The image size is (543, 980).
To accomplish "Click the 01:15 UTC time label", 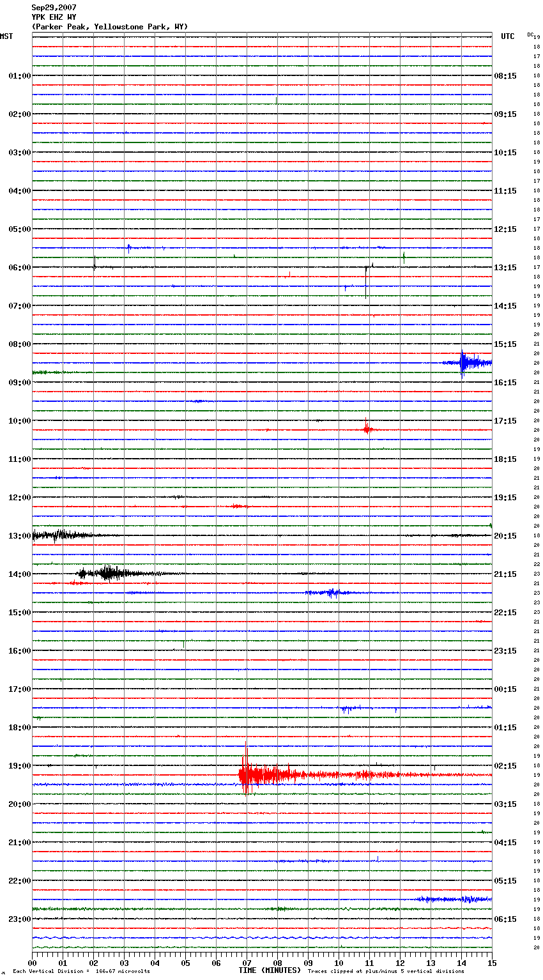I will (505, 728).
